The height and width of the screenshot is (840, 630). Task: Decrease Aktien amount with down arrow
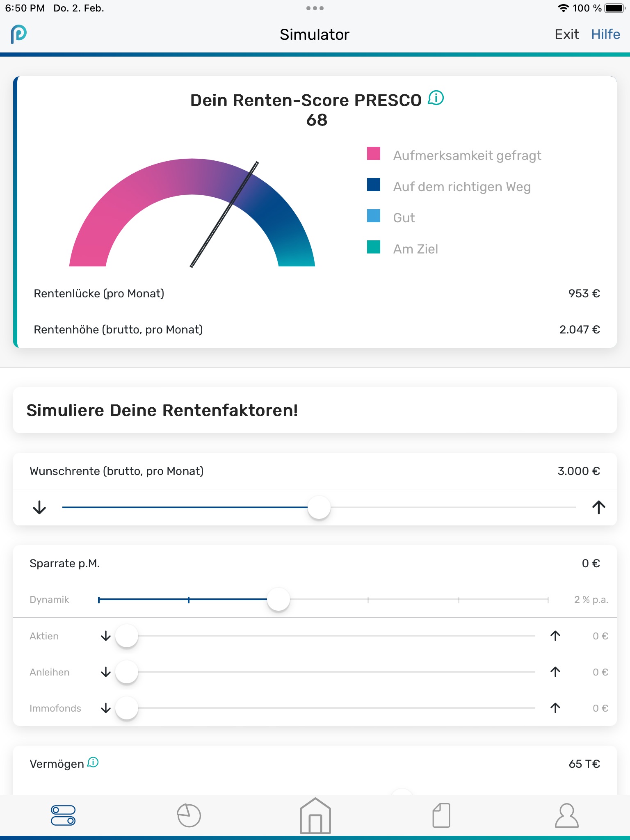pyautogui.click(x=106, y=636)
